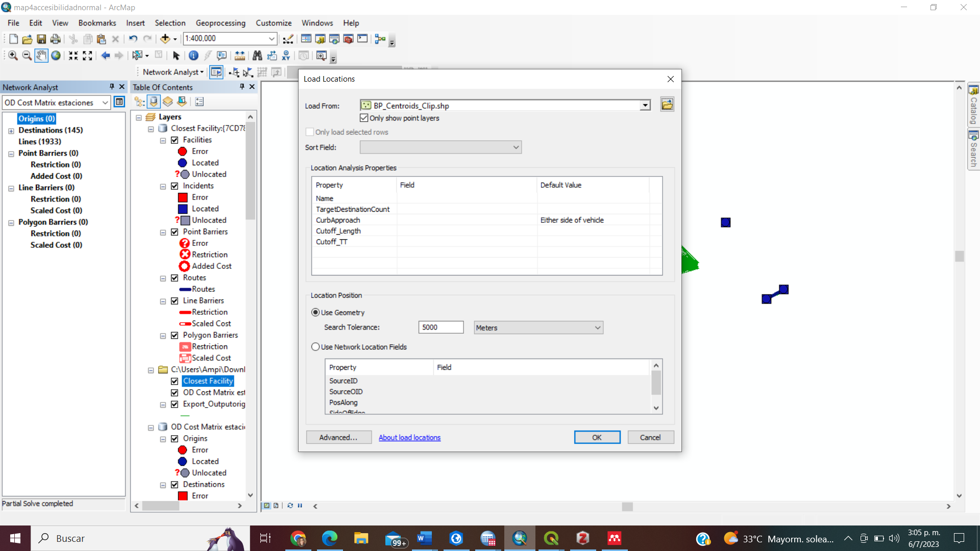
Task: Select the Identify tool
Action: point(193,56)
